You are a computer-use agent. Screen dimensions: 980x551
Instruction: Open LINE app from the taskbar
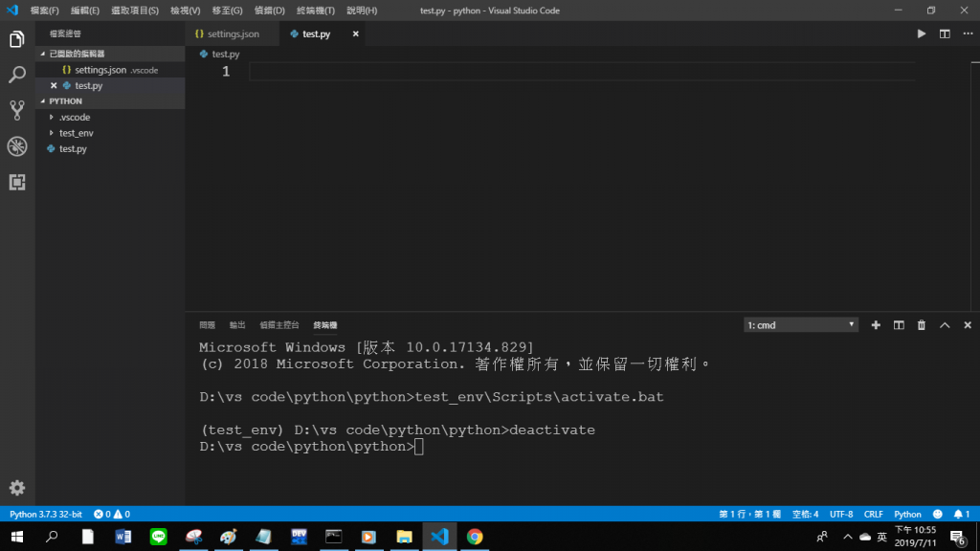(158, 537)
